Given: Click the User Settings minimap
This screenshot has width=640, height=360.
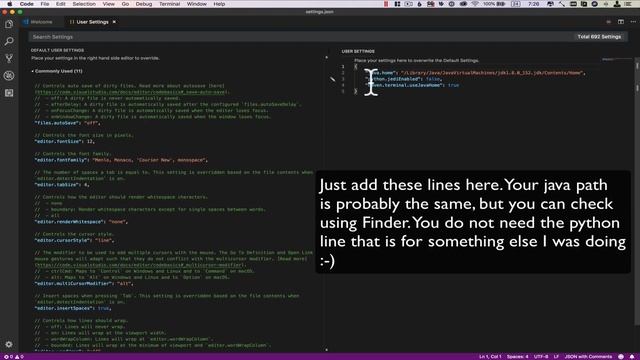Looking at the screenshot, I should pos(618,60).
